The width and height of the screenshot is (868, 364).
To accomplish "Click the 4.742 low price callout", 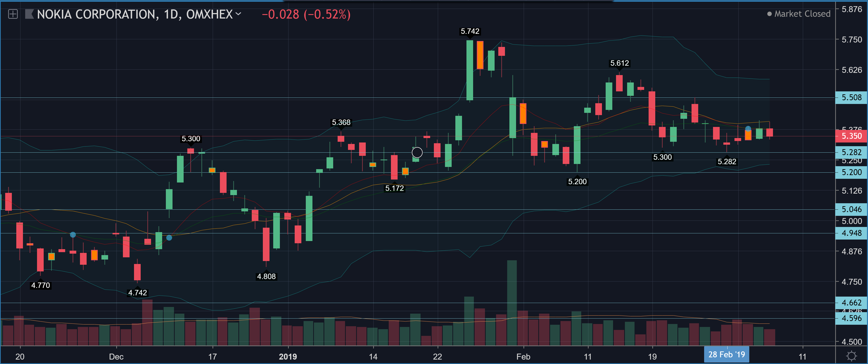I will pyautogui.click(x=137, y=293).
